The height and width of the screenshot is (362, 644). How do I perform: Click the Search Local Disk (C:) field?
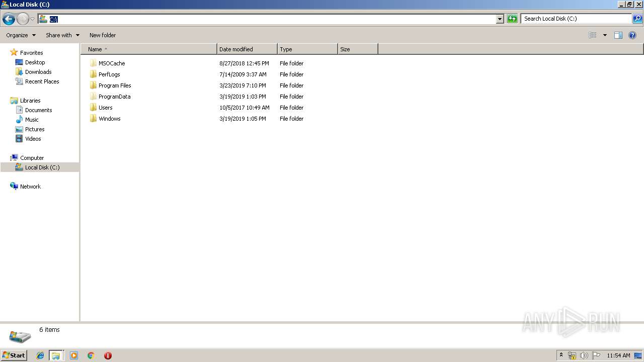coord(576,19)
